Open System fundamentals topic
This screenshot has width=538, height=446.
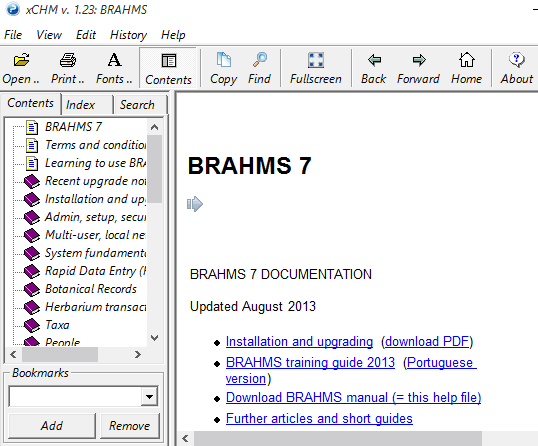point(95,253)
